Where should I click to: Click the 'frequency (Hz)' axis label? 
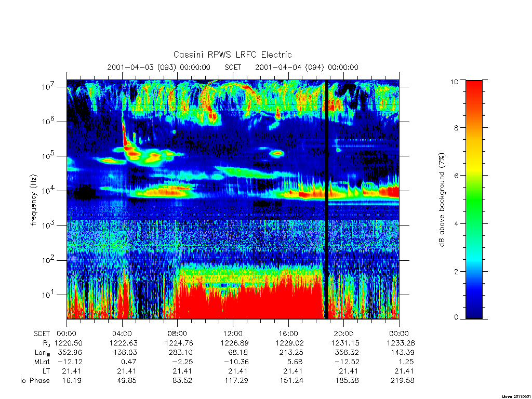[33, 200]
